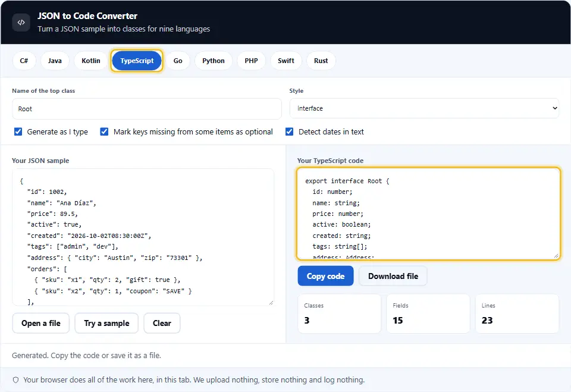
Task: Uncheck Mark keys missing as optional
Action: click(104, 131)
